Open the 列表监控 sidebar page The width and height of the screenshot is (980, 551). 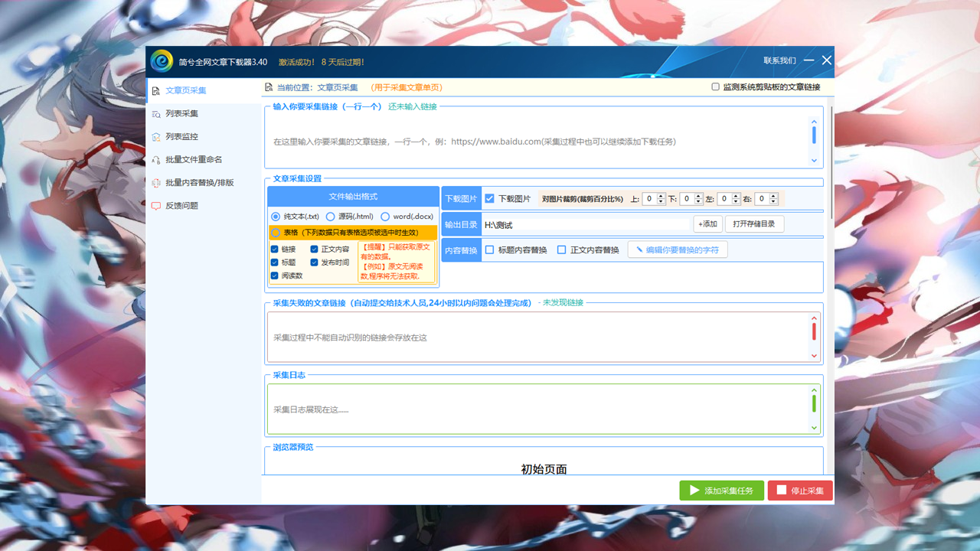tap(203, 136)
